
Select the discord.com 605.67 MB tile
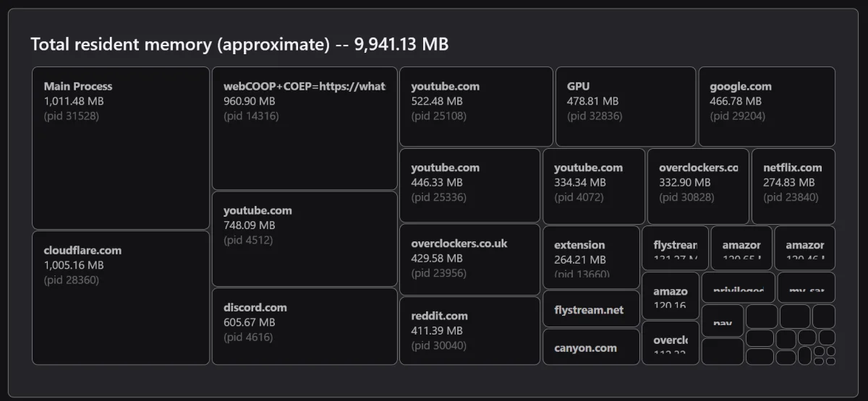pyautogui.click(x=305, y=327)
